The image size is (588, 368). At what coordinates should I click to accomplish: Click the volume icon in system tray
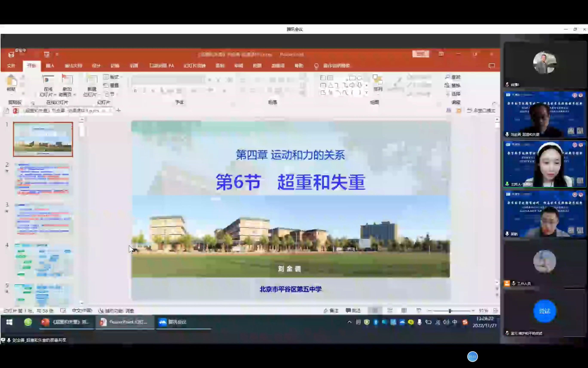pyautogui.click(x=446, y=322)
